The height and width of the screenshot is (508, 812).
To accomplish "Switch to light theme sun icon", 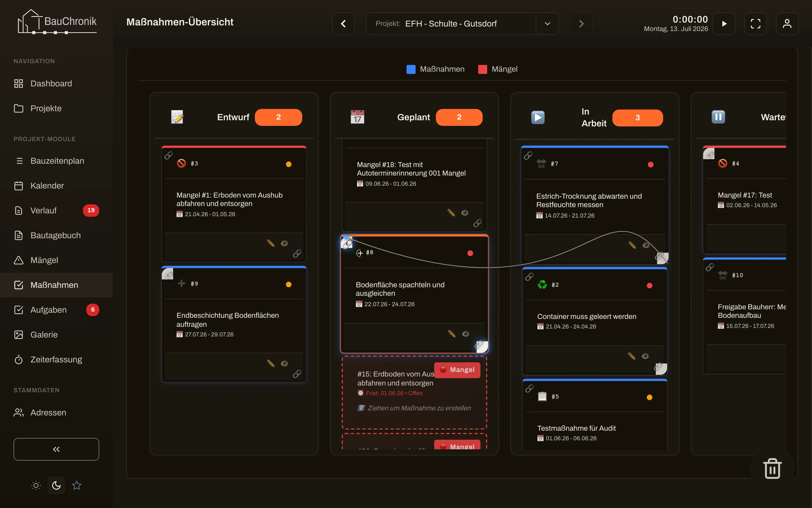I will coord(36,485).
